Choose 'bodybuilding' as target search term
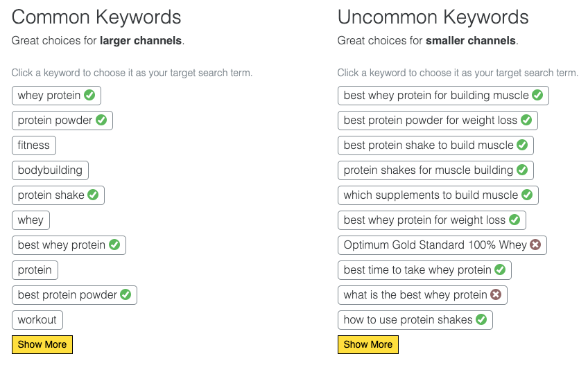The height and width of the screenshot is (372, 588). pos(50,170)
